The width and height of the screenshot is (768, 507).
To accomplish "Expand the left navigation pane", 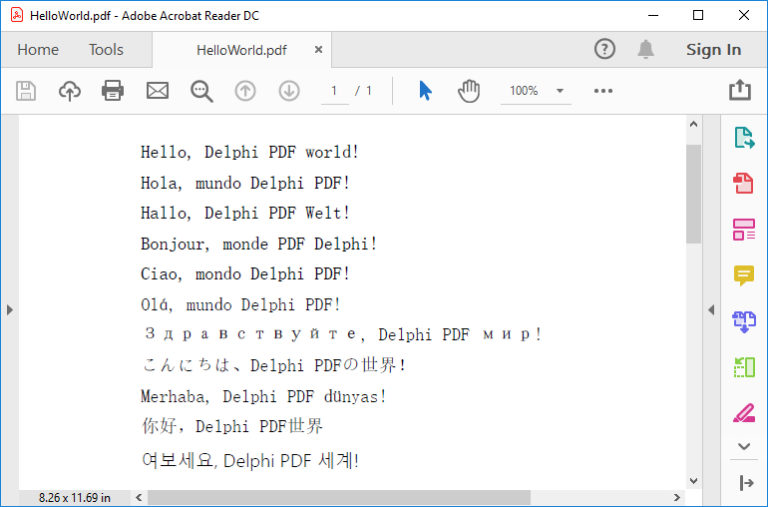I will [x=9, y=310].
